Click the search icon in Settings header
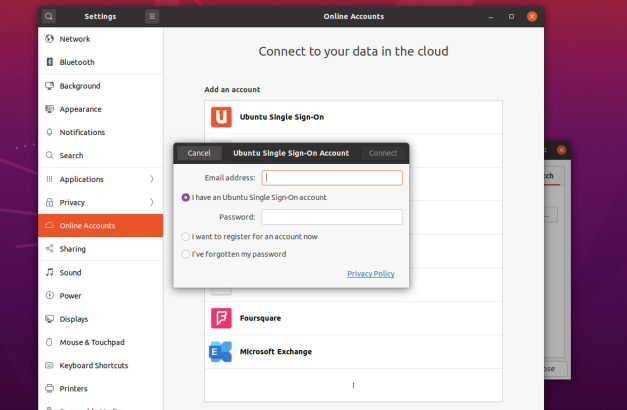Viewport: 627px width, 410px height. point(49,16)
